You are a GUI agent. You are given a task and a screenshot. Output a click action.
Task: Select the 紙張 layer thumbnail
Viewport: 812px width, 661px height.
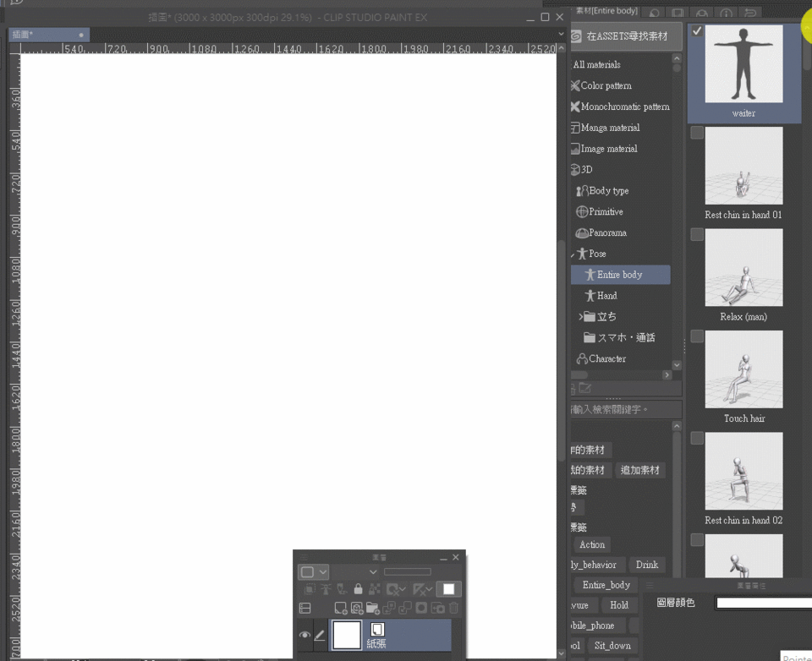click(x=347, y=635)
